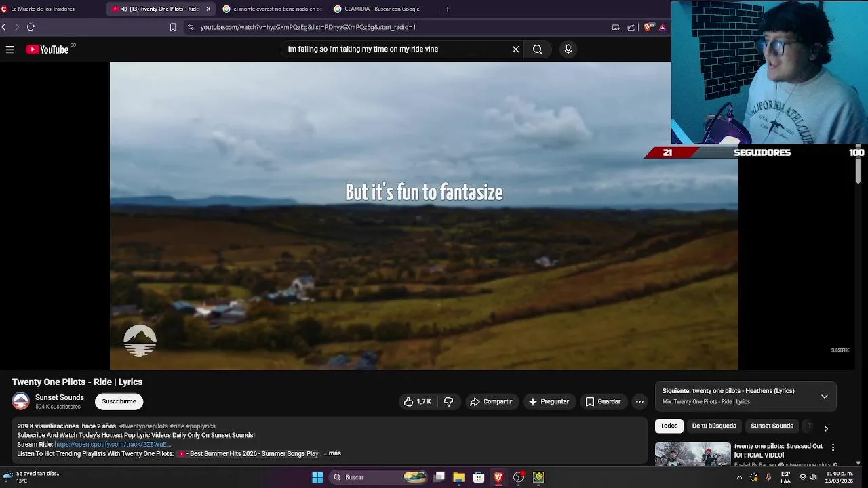
Task: Open the ESP LAA language switcher
Action: [x=785, y=477]
